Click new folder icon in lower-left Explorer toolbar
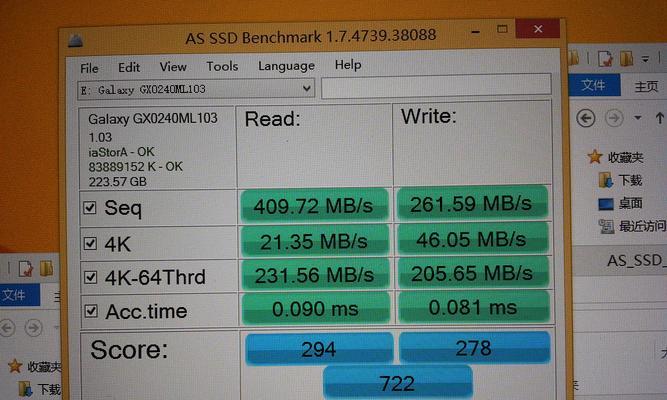Image resolution: width=667 pixels, height=400 pixels. click(46, 269)
